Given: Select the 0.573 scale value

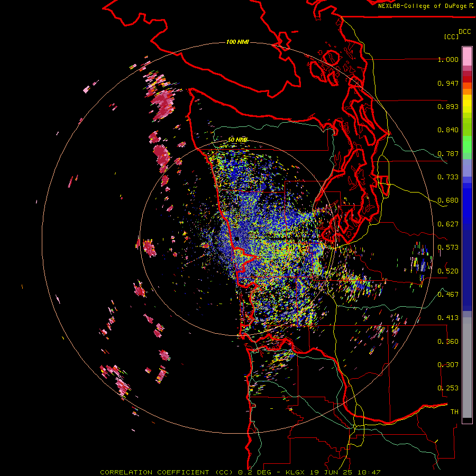Looking at the screenshot, I should click(448, 248).
